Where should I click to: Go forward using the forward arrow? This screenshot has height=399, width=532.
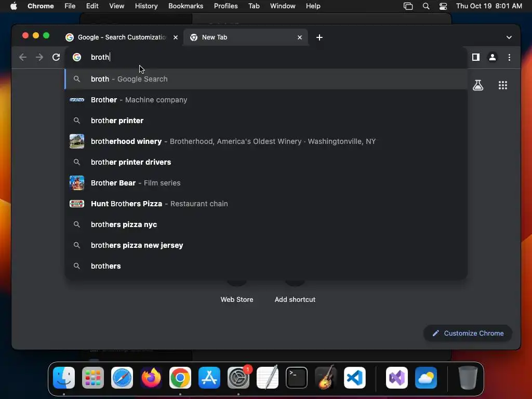pos(39,57)
